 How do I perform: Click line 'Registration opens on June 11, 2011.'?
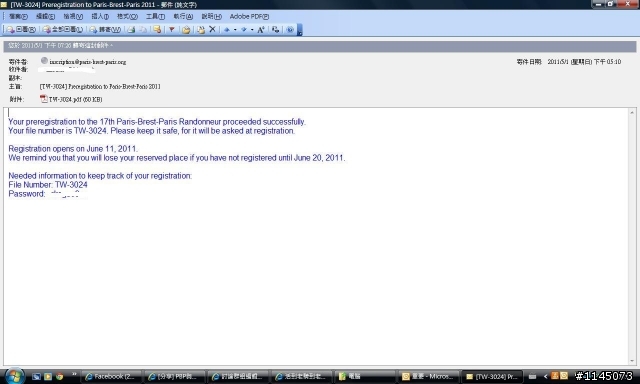tap(73, 149)
